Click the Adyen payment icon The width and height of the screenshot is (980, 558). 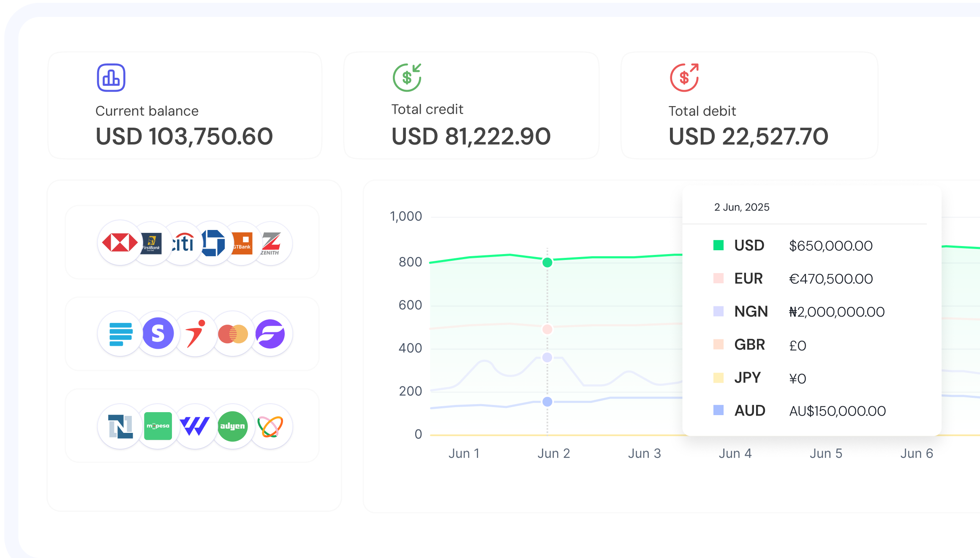pos(233,427)
